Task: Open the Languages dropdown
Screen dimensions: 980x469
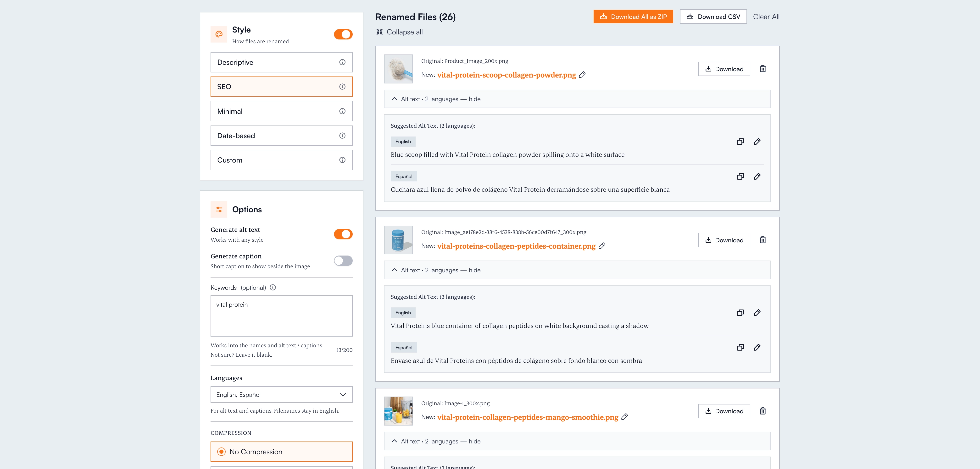Action: point(282,394)
